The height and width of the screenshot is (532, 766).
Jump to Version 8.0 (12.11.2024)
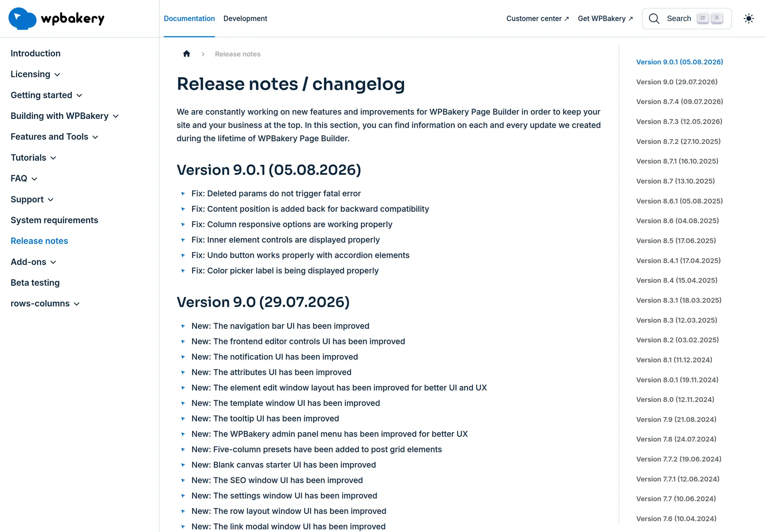675,399
